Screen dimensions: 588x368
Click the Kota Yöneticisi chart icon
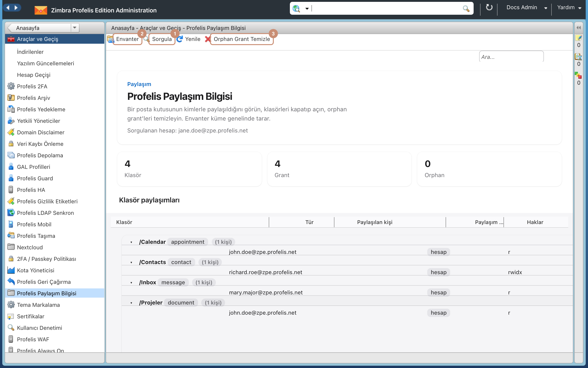pyautogui.click(x=11, y=270)
